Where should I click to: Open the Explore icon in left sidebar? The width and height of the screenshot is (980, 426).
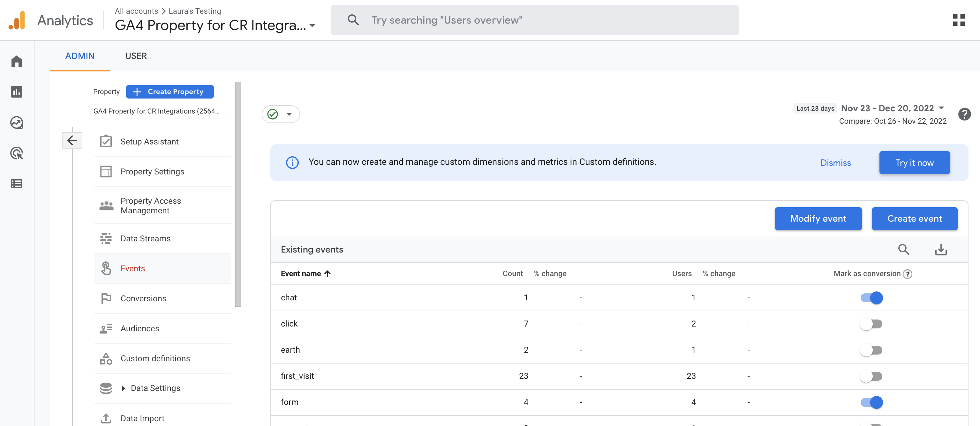(x=16, y=122)
